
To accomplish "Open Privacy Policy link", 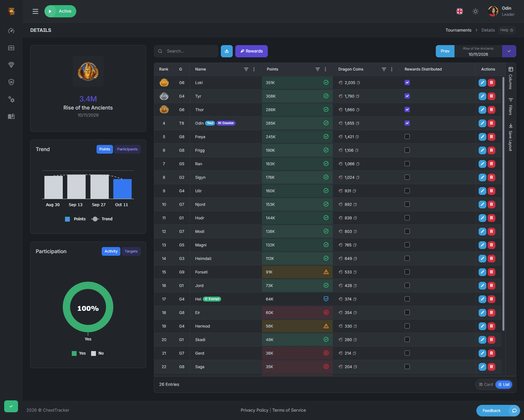I will (254, 410).
